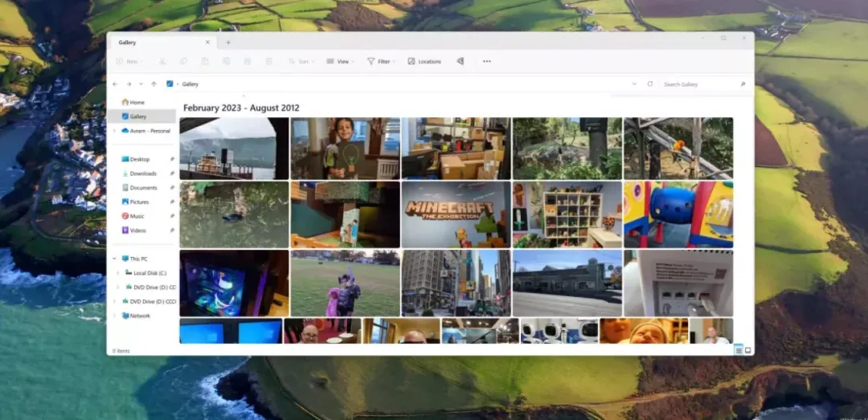Click the Gallery icon in address bar
The image size is (868, 420).
point(170,84)
